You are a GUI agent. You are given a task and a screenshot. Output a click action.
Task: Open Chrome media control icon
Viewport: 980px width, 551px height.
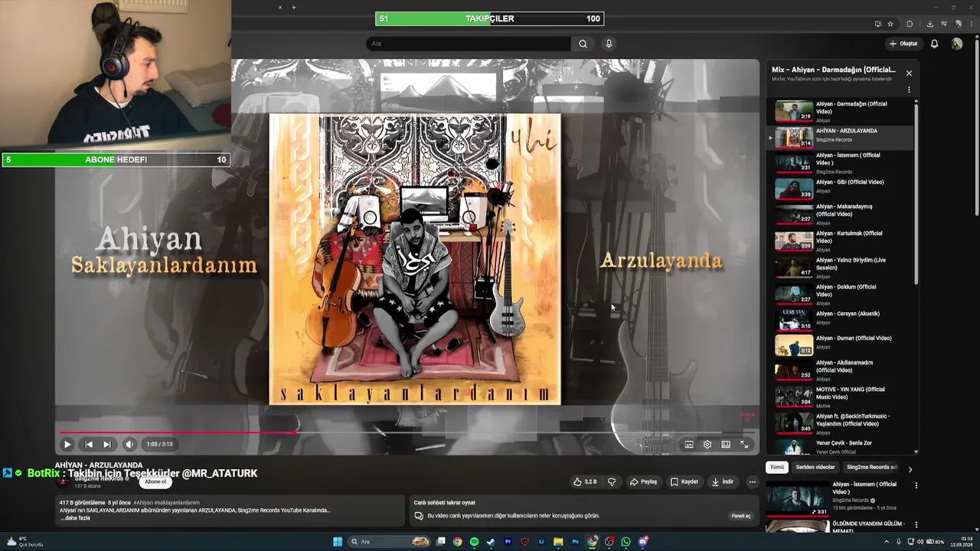pos(943,24)
